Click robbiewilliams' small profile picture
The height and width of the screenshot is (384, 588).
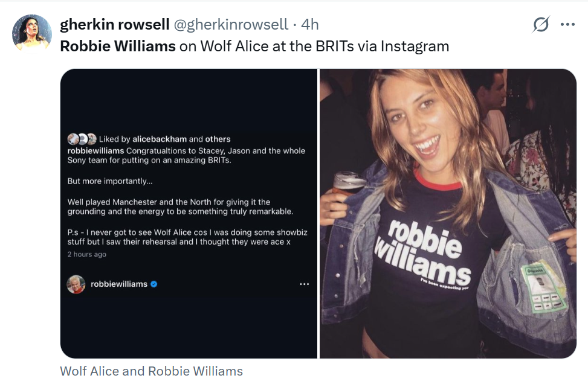point(76,284)
